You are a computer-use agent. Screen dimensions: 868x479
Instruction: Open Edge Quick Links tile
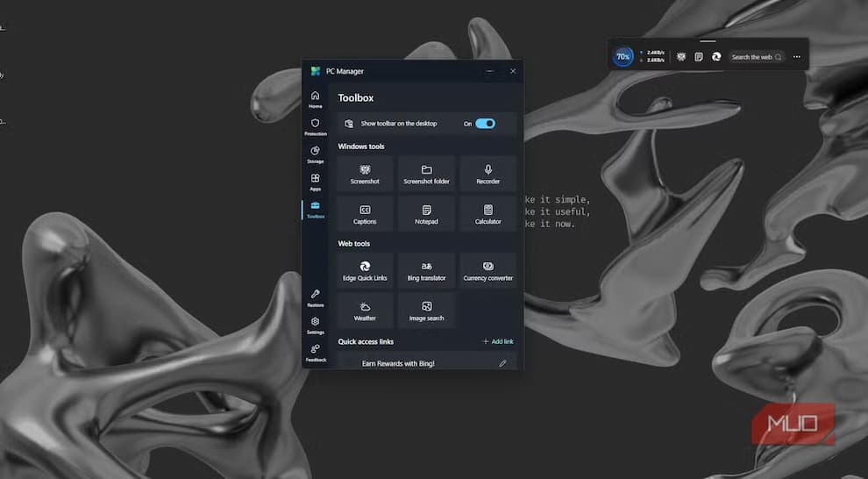tap(365, 271)
